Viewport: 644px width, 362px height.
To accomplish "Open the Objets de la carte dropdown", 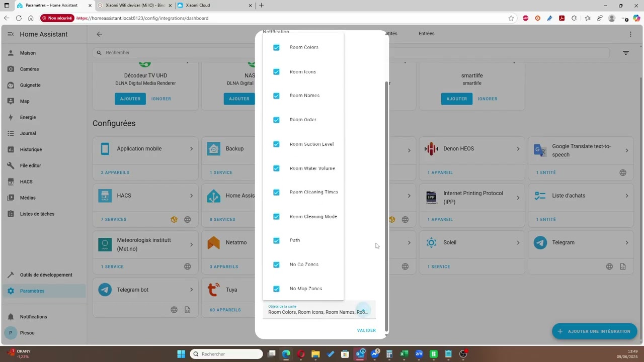I will coord(319,310).
